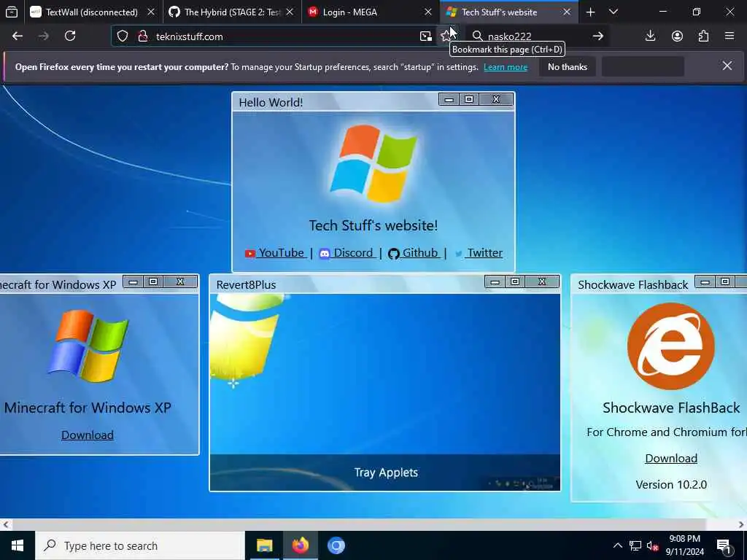Click the scrollbar's right arrow
The height and width of the screenshot is (560, 747).
(x=741, y=525)
